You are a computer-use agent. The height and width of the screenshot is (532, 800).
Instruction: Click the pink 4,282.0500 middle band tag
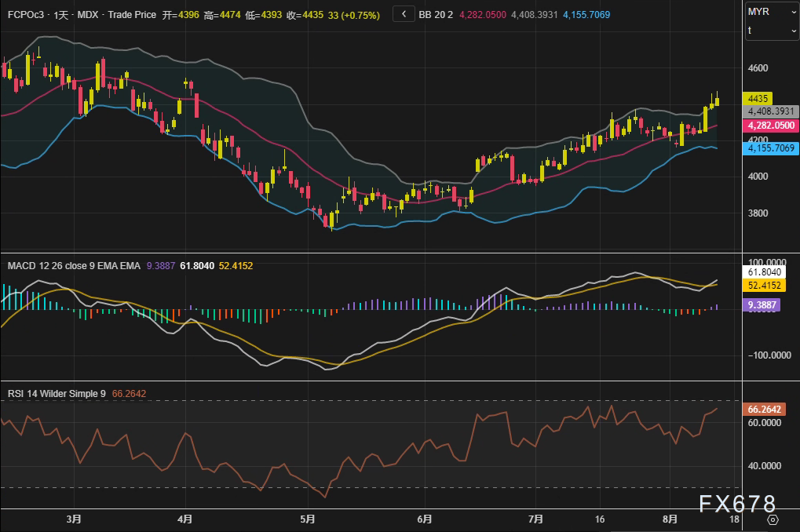(x=769, y=126)
